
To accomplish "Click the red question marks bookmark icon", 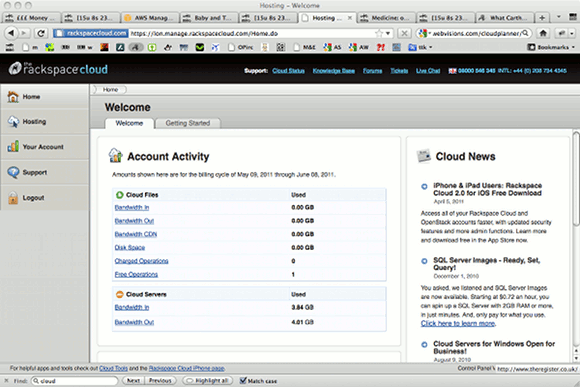I will tap(381, 47).
